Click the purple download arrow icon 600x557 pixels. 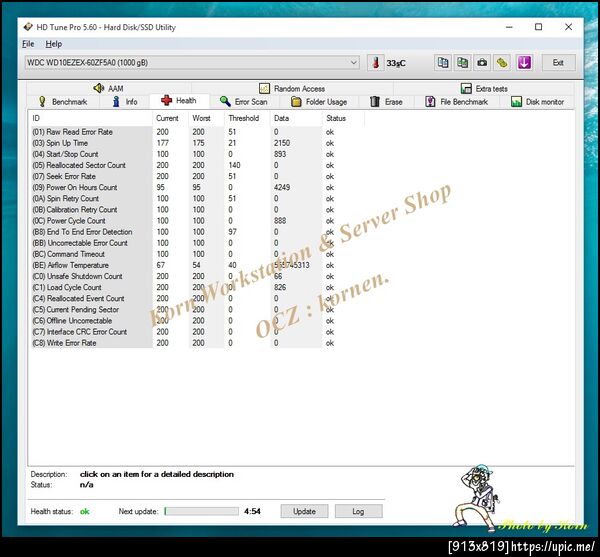point(524,62)
